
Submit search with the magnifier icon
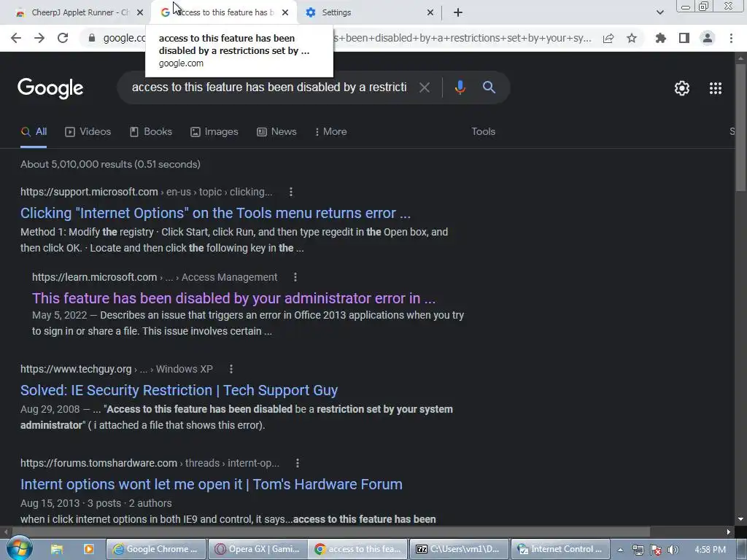click(x=489, y=87)
